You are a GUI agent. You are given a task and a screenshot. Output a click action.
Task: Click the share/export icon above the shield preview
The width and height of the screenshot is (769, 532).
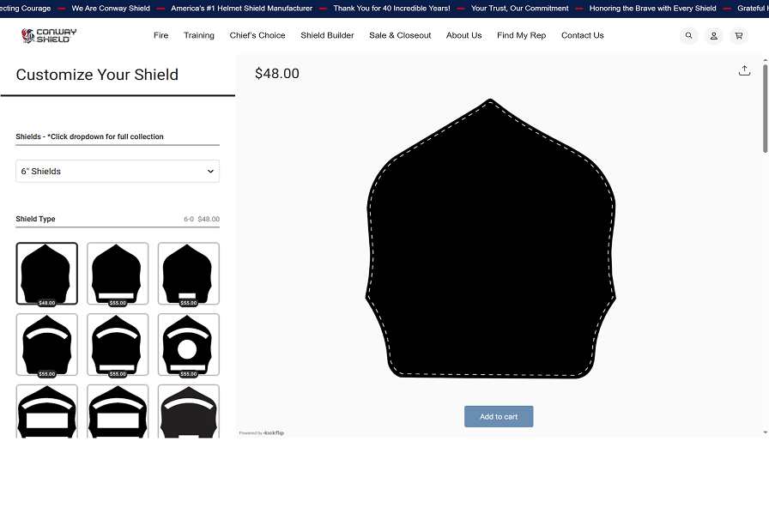(x=744, y=70)
